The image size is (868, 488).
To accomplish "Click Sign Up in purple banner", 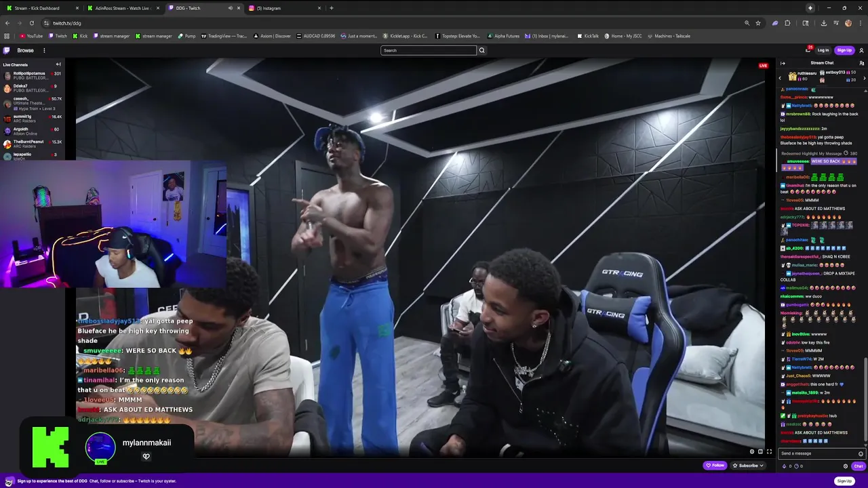I will pyautogui.click(x=844, y=481).
